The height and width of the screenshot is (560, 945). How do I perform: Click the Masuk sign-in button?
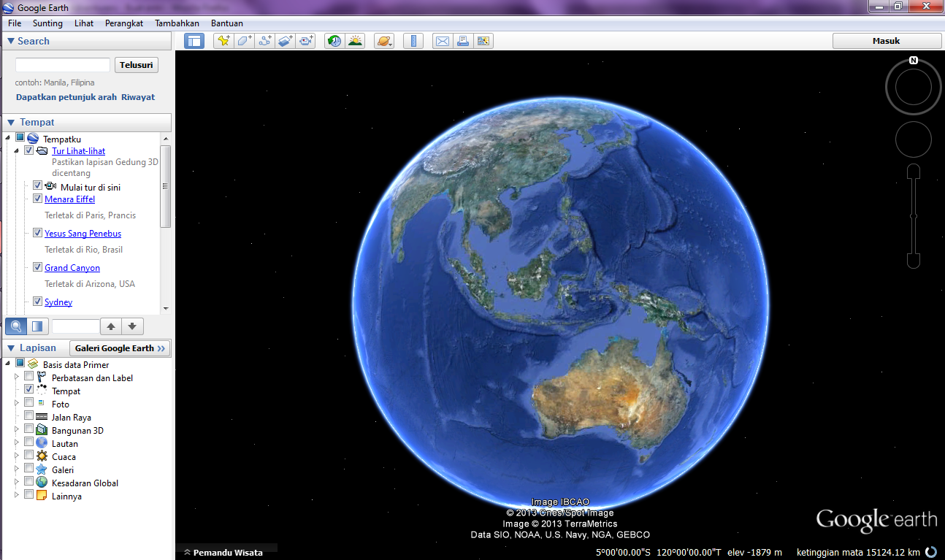pos(887,41)
